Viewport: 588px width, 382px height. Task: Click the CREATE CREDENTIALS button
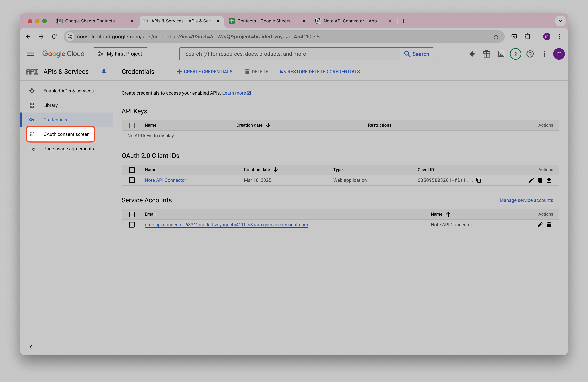pos(205,72)
